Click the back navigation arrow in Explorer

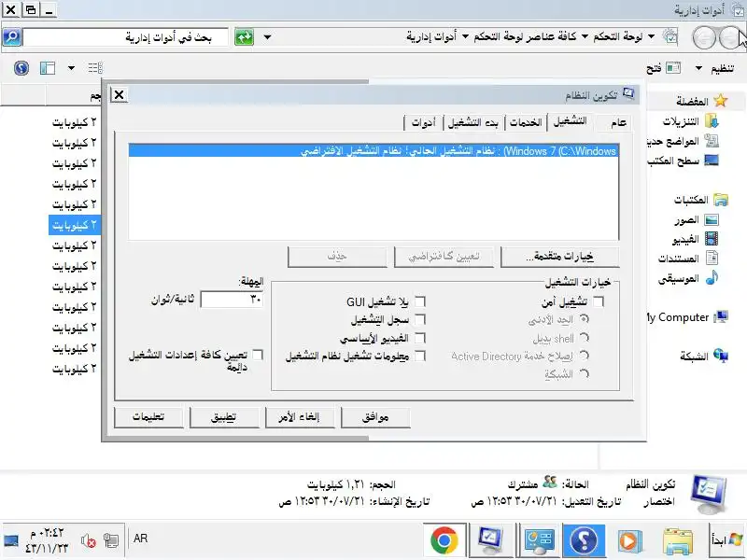pos(729,37)
